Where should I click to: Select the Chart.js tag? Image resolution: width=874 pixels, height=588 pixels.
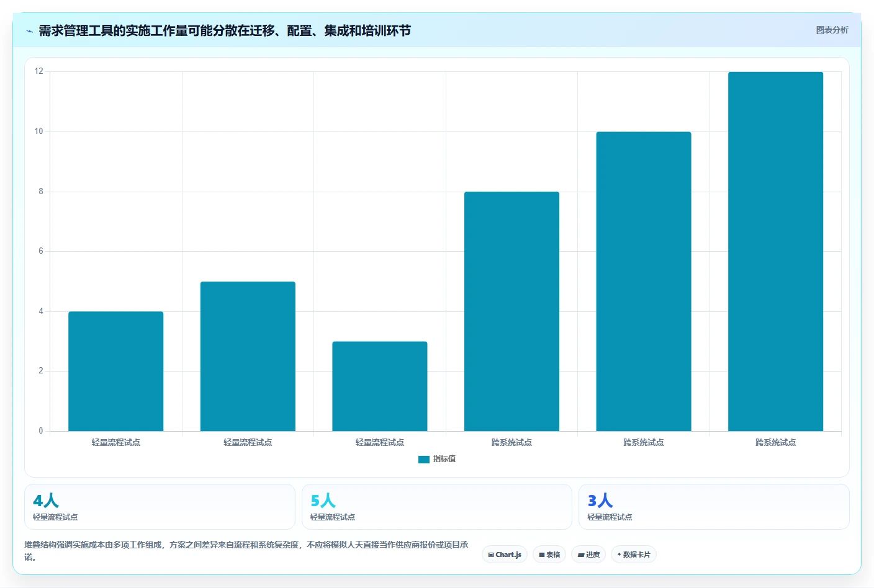[505, 555]
